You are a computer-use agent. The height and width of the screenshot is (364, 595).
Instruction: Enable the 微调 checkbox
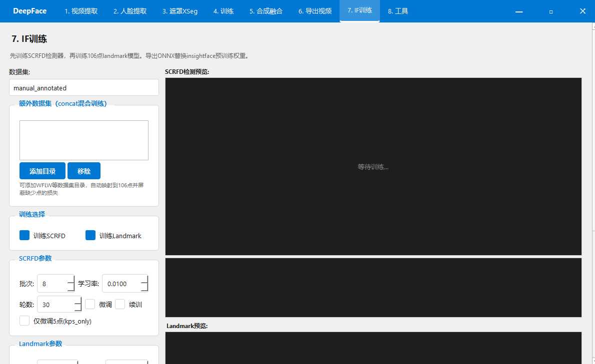pos(90,304)
